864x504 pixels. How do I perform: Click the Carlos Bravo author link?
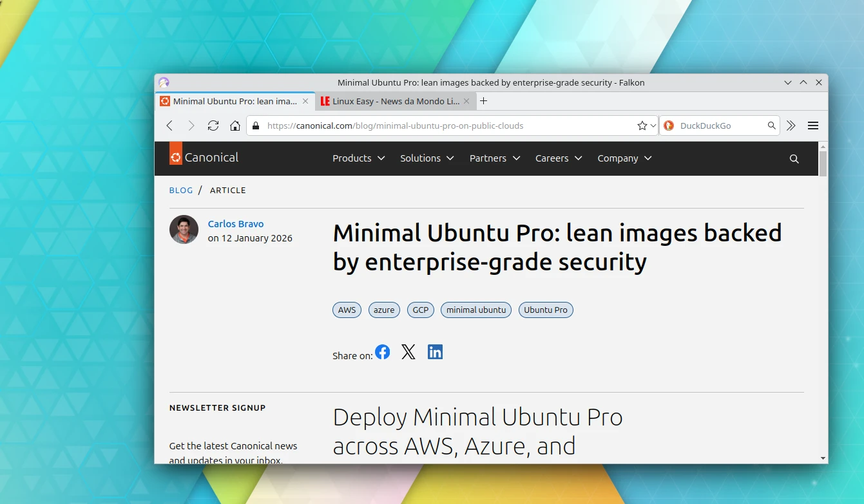[x=236, y=223]
